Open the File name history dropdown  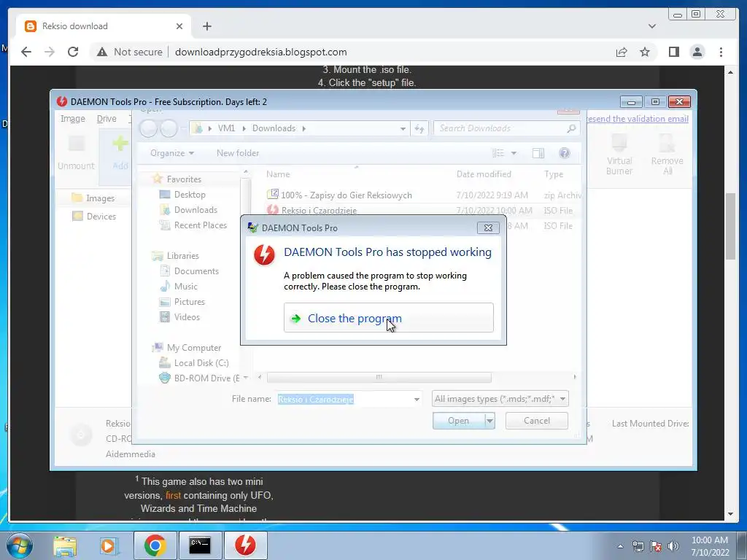tap(417, 399)
